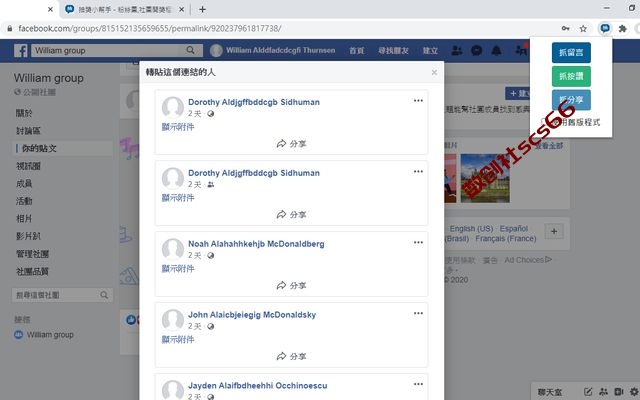
Task: Open 相片 in group sidebar
Action: [x=24, y=218]
